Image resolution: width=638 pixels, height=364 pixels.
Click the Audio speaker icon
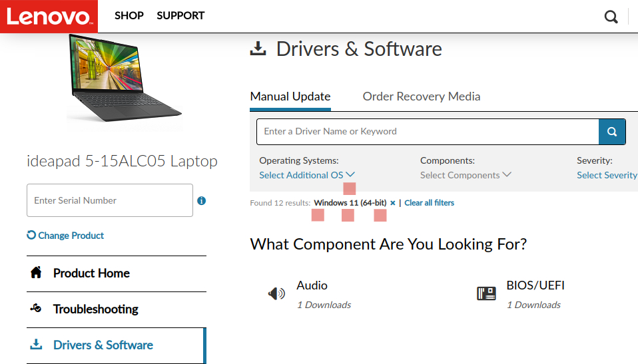(276, 293)
